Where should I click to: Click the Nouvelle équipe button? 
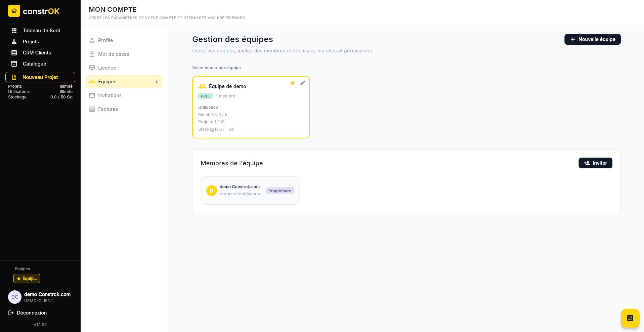(x=592, y=39)
